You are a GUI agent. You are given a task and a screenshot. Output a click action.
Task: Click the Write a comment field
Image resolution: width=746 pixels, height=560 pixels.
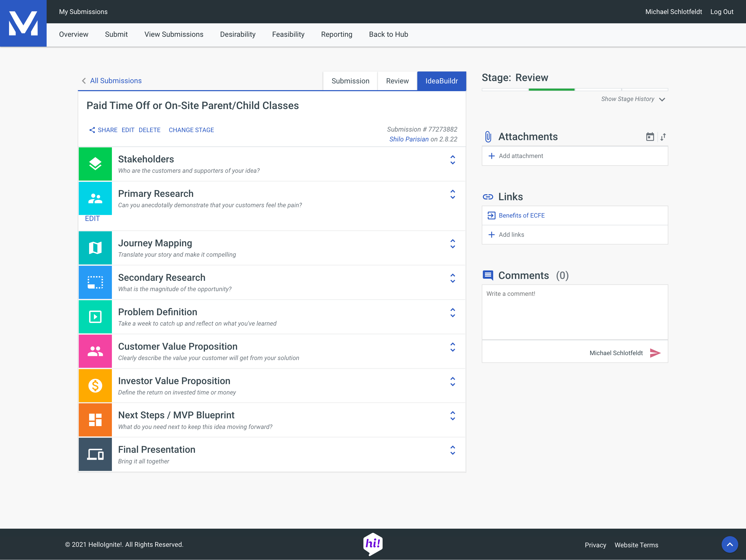tap(574, 312)
